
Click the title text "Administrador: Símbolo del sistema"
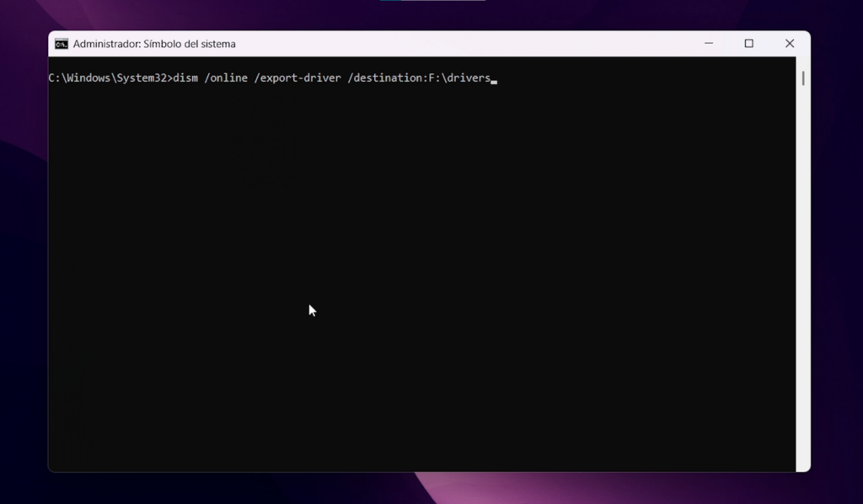(154, 44)
